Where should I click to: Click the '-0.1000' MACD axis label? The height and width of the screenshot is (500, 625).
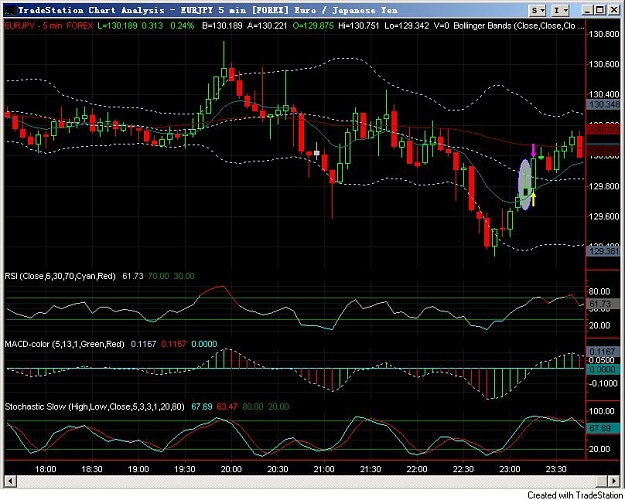(603, 383)
